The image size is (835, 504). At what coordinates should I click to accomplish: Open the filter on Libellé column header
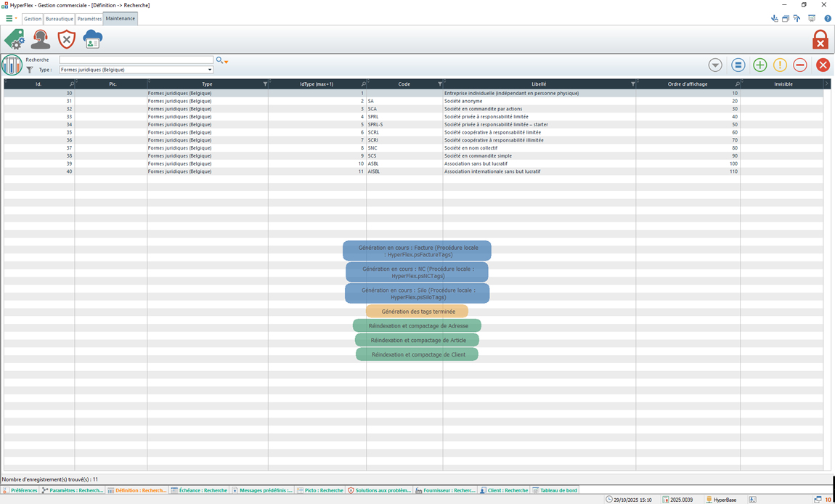click(632, 84)
